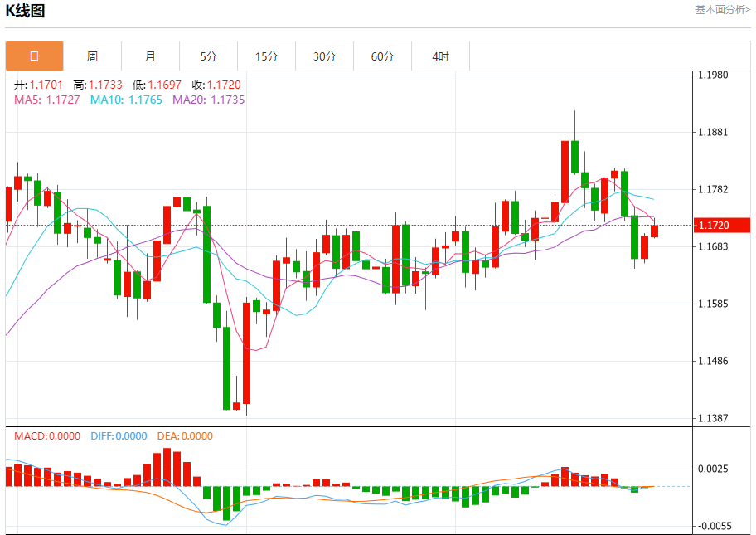
Task: Click the 1.1782 price axis label
Action: click(x=713, y=190)
